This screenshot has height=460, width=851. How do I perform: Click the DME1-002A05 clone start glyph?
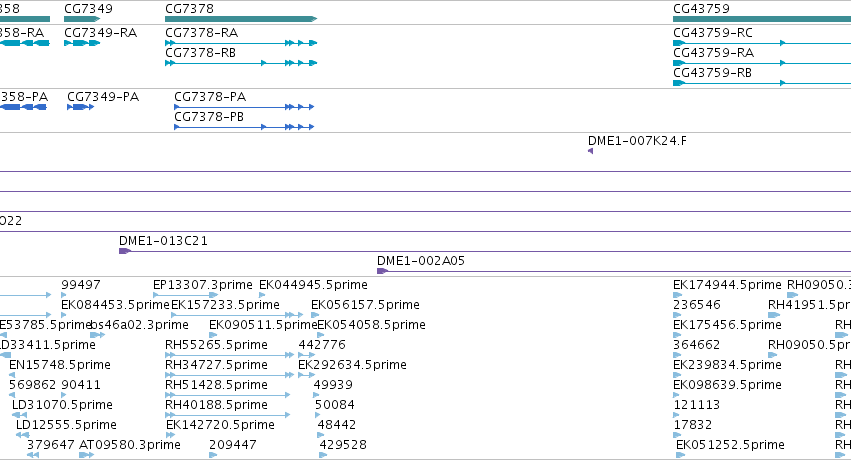tap(382, 271)
